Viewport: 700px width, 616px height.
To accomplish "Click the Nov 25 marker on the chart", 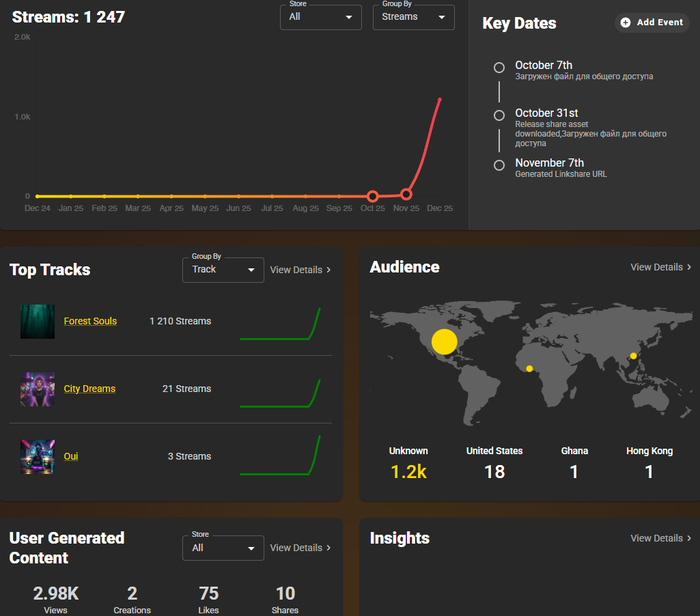I will click(406, 195).
